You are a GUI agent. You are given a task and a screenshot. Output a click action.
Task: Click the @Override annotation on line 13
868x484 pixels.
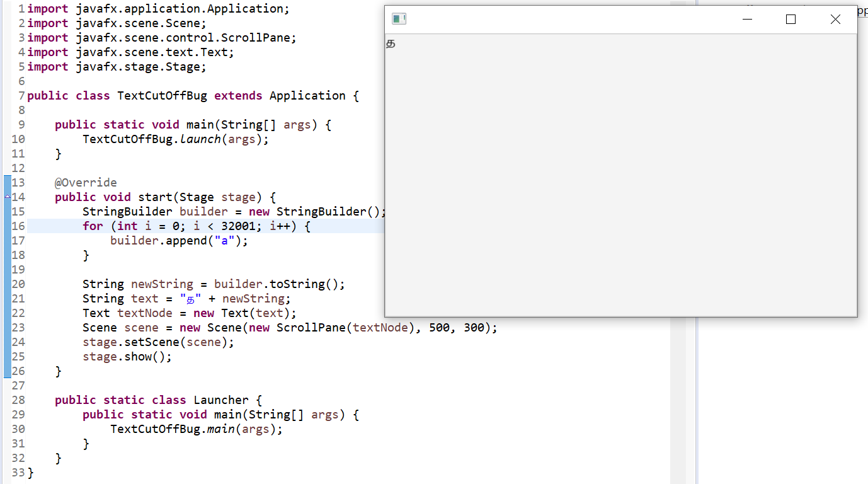point(86,183)
